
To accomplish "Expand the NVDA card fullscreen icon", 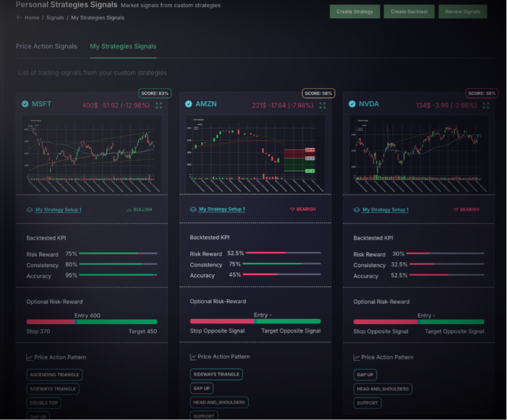I will pos(486,105).
